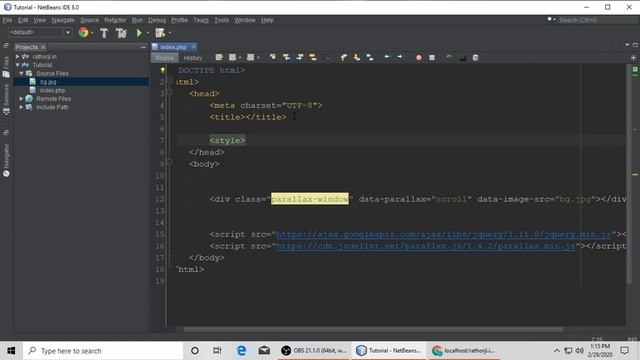Open the File menu
640x360 pixels.
pyautogui.click(x=7, y=20)
